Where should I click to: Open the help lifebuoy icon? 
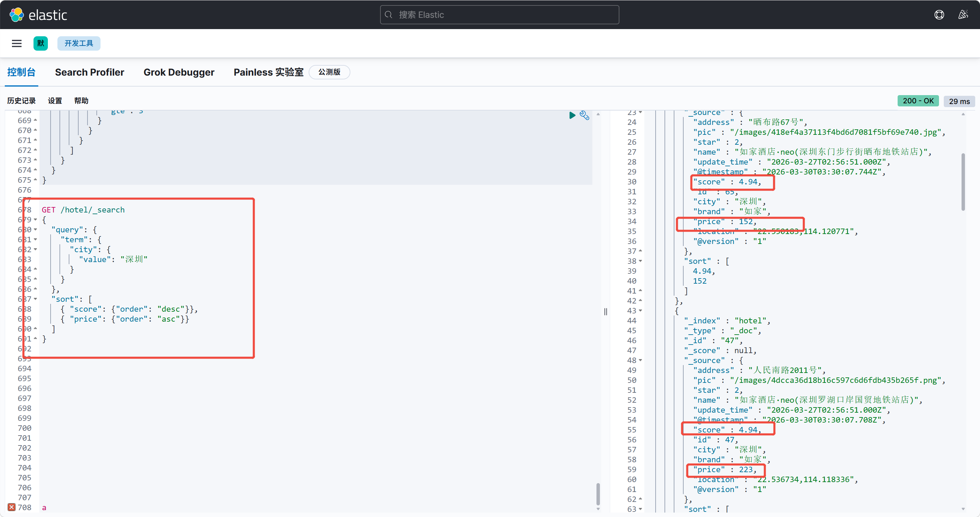(939, 15)
